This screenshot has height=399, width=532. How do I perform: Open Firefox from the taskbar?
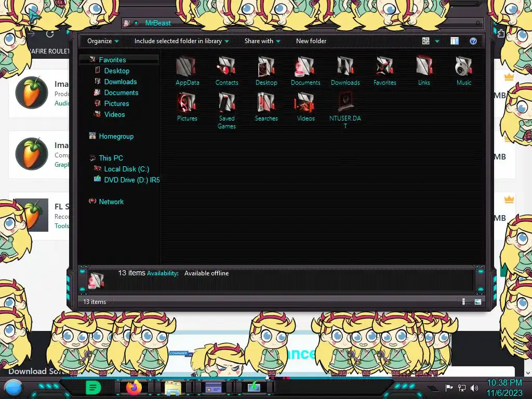point(135,387)
